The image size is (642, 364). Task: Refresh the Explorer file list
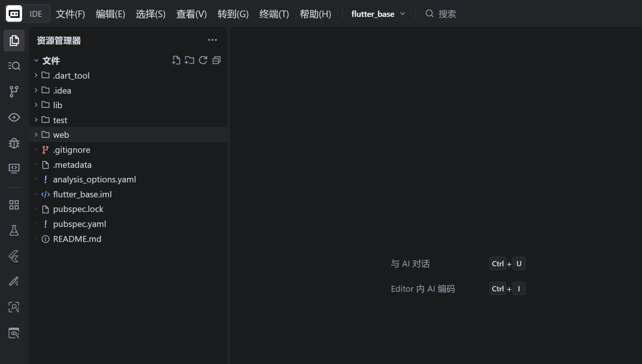(203, 60)
